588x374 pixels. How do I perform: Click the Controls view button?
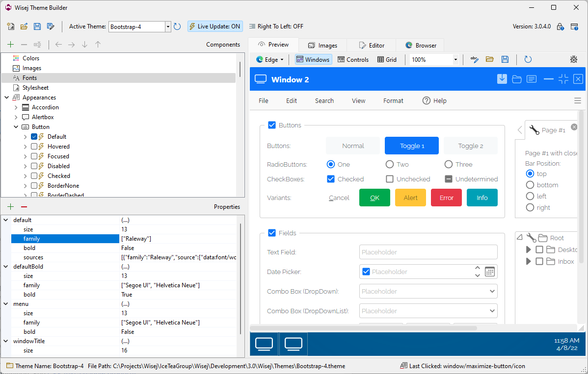(353, 59)
